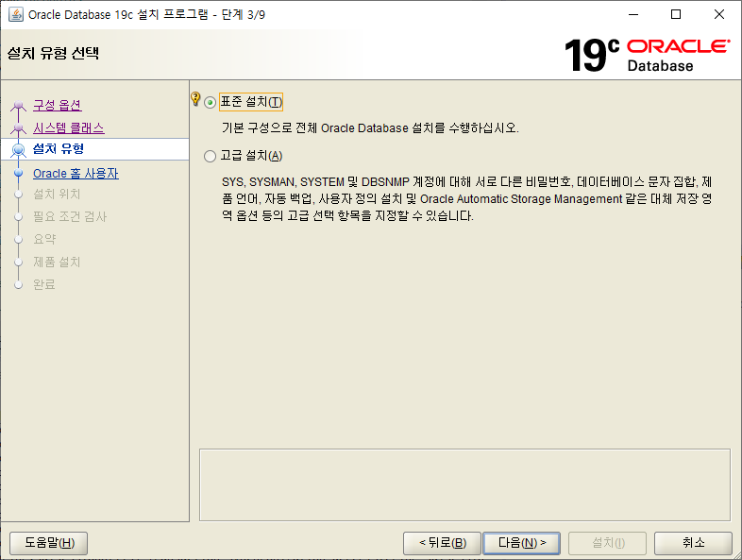Click the lightbulb hint icon beside 표준 설치

[195, 98]
